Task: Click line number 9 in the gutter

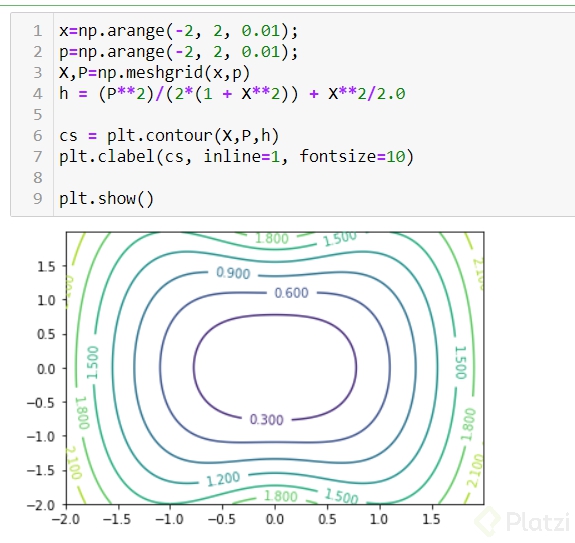Action: click(37, 199)
